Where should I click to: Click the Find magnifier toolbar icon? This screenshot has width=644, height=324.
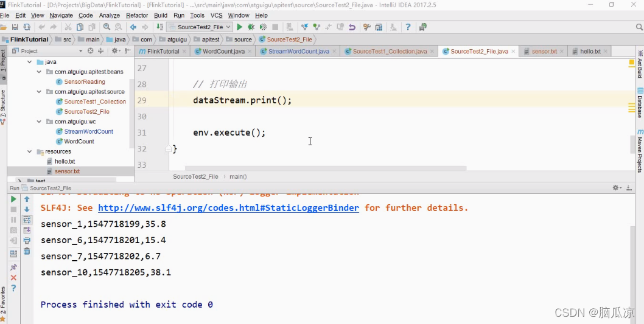pos(107,27)
